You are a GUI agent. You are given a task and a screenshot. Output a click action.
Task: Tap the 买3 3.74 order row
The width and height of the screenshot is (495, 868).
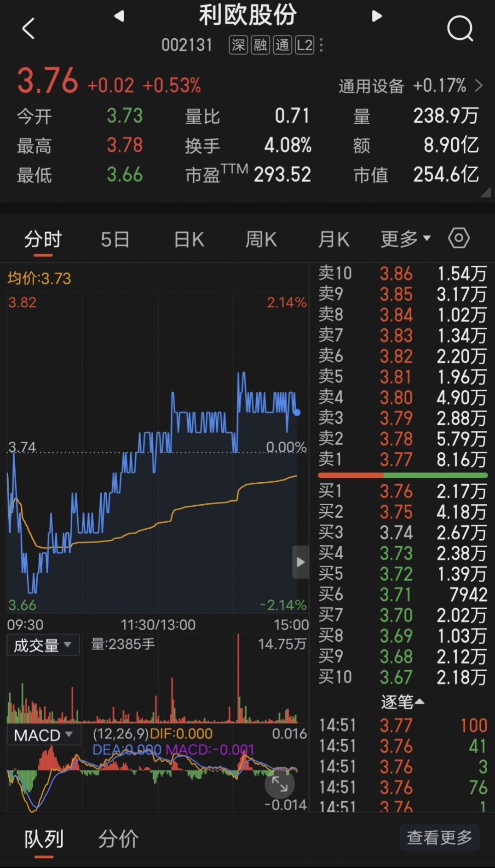pos(403,532)
